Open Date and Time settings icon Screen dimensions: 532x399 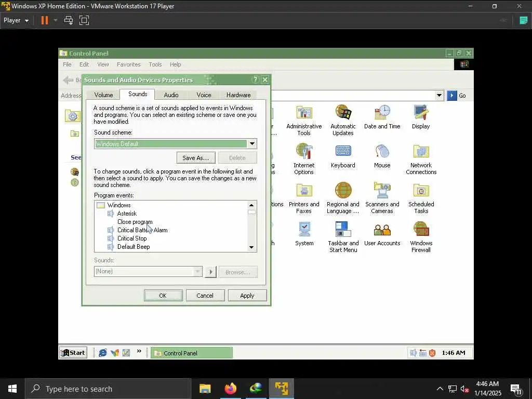(382, 117)
